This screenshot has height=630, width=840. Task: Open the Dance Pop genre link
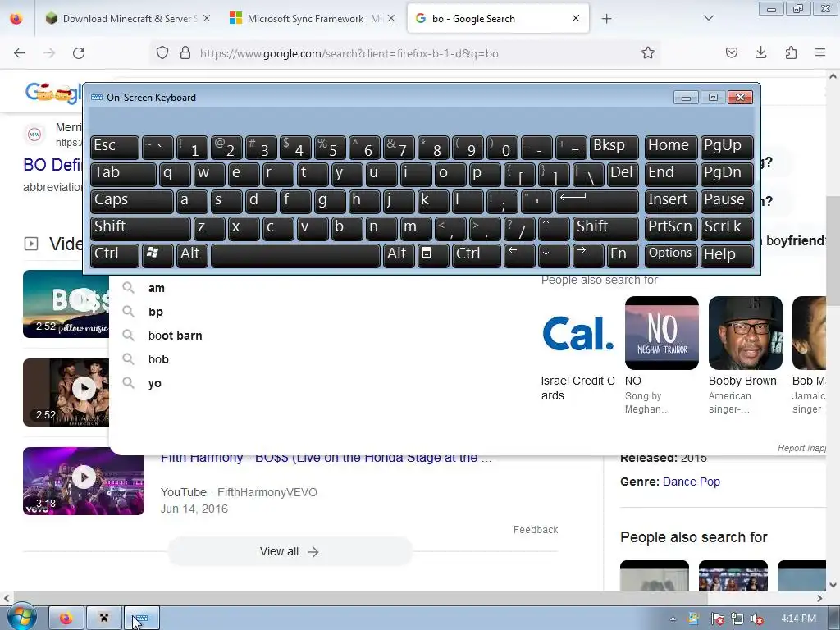pos(691,482)
